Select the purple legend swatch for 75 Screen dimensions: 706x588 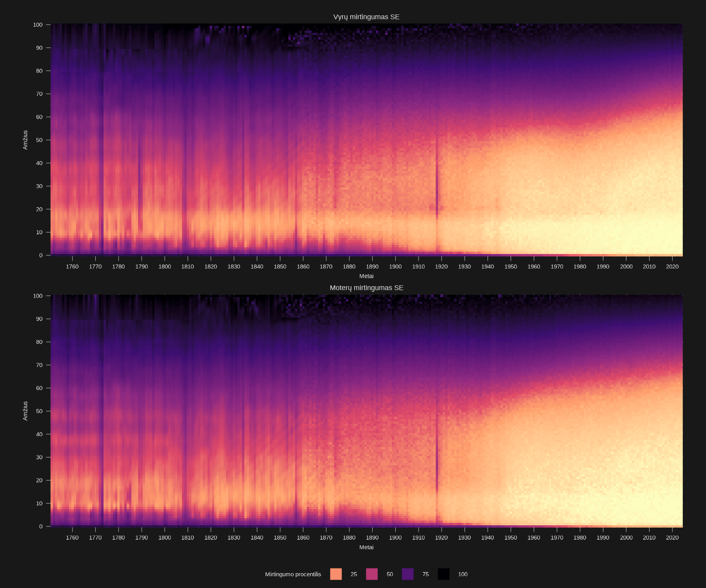[x=408, y=574]
